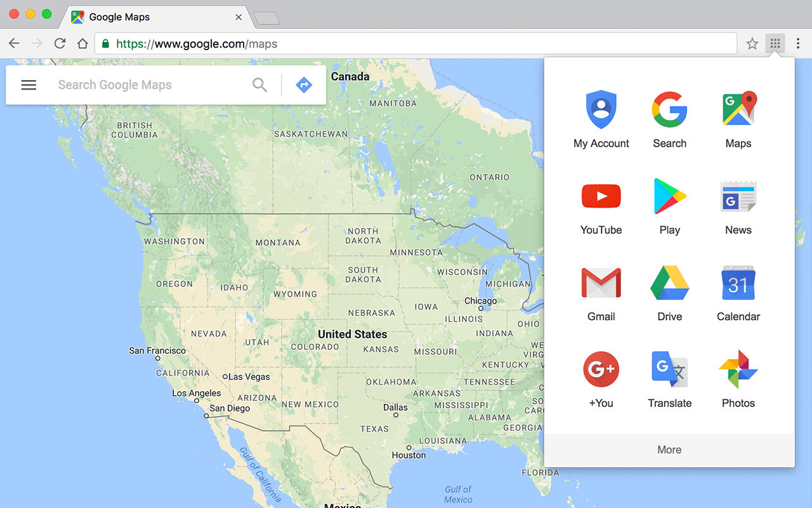Click the magnifier search button
Image resolution: width=812 pixels, height=508 pixels.
point(259,84)
